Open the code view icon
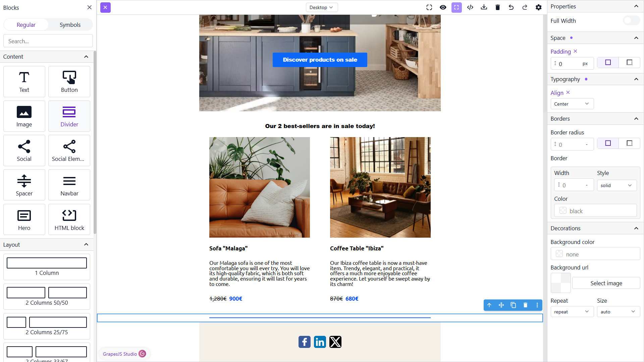The height and width of the screenshot is (362, 644). (x=470, y=7)
